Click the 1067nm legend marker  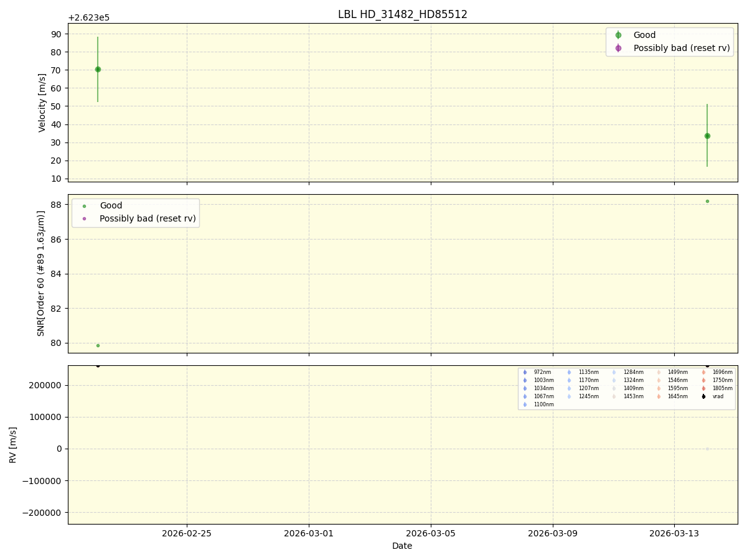(525, 396)
